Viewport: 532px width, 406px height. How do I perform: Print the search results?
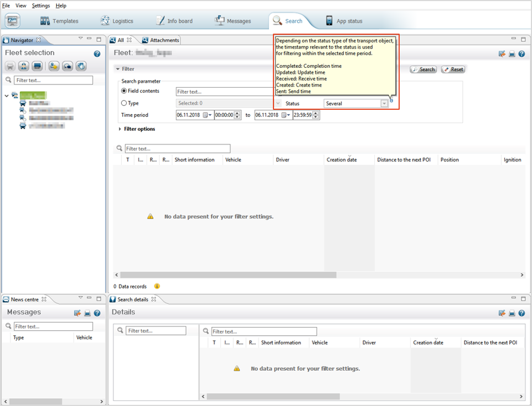click(512, 54)
